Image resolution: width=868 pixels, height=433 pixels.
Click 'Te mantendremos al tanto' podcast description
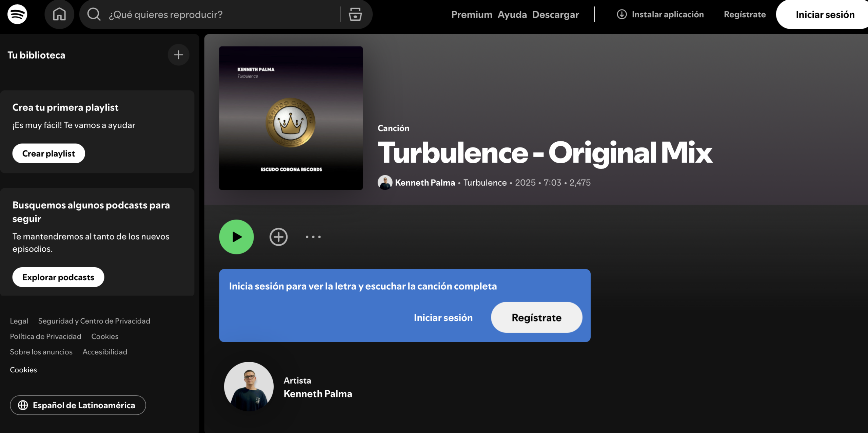point(91,243)
